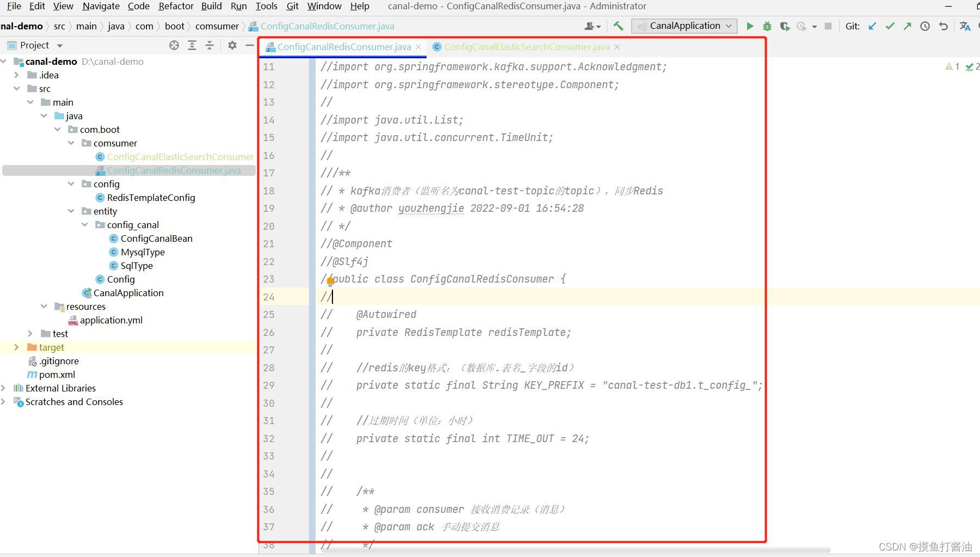This screenshot has height=557, width=980.
Task: Open CanalApplication in project tree
Action: [128, 293]
